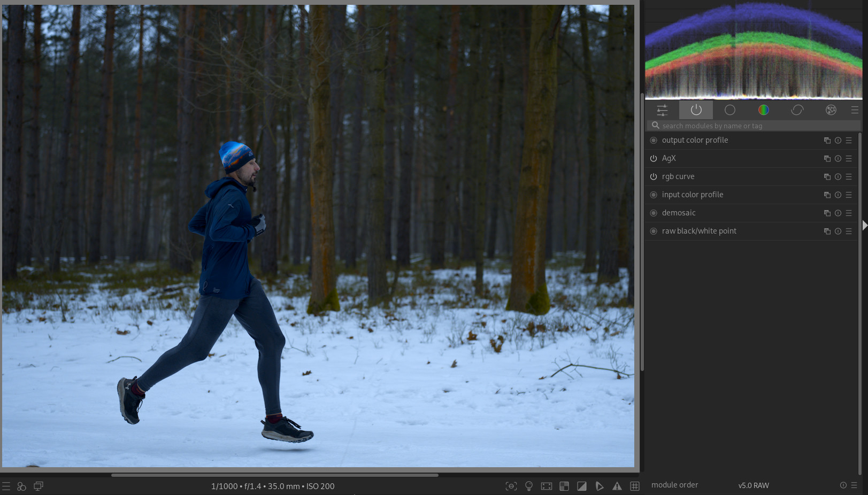Reset the demosaic module parameters
Image resolution: width=868 pixels, height=495 pixels.
point(838,213)
